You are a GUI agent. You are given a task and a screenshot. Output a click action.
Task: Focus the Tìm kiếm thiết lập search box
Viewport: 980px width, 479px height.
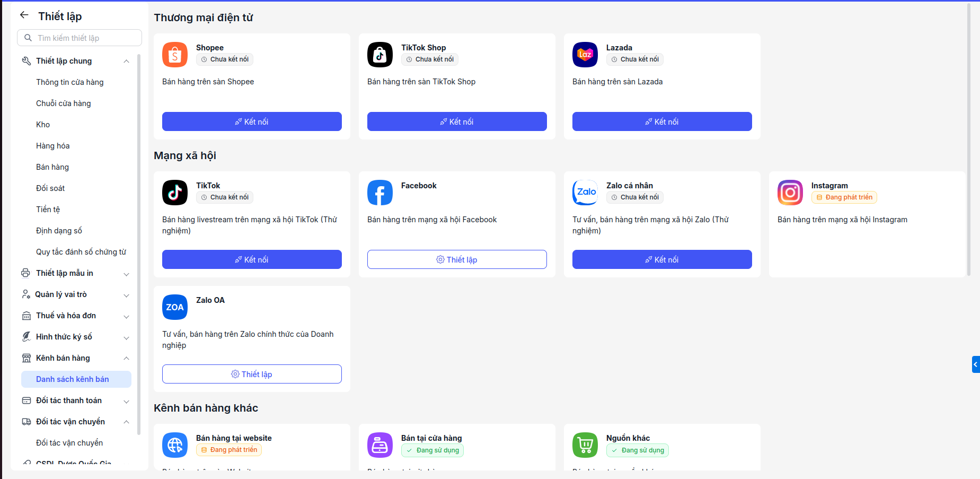tap(80, 38)
